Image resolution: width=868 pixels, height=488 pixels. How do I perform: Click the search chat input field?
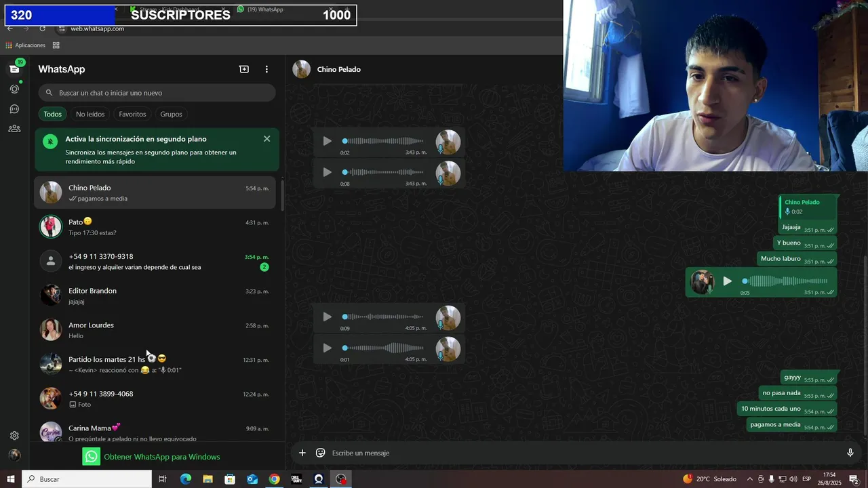[157, 93]
